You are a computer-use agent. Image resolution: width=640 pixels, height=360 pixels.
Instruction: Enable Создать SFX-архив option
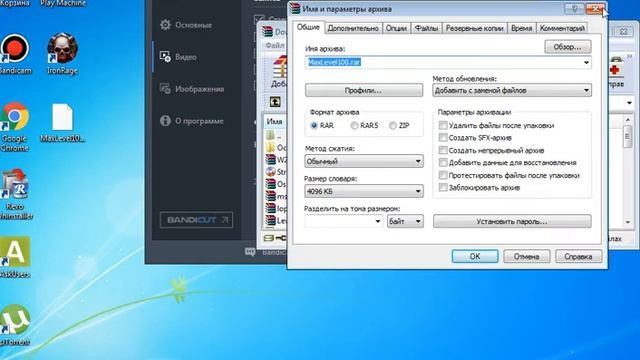tap(443, 138)
